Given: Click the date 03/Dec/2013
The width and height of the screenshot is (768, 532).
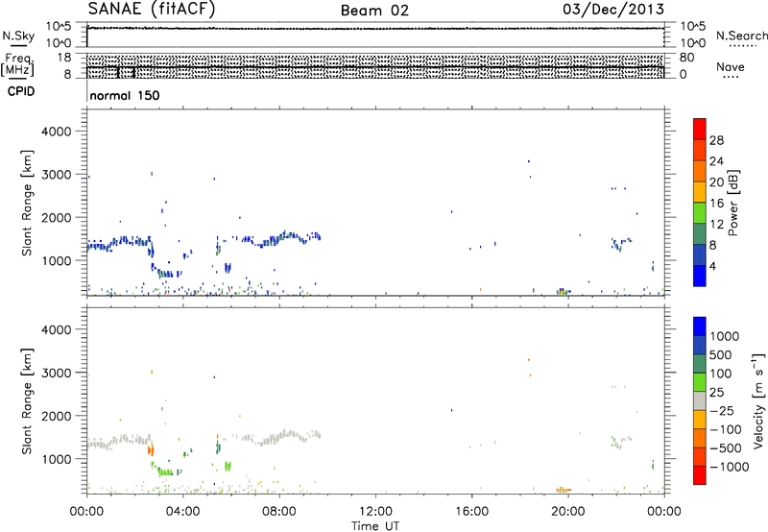Looking at the screenshot, I should tap(613, 9).
